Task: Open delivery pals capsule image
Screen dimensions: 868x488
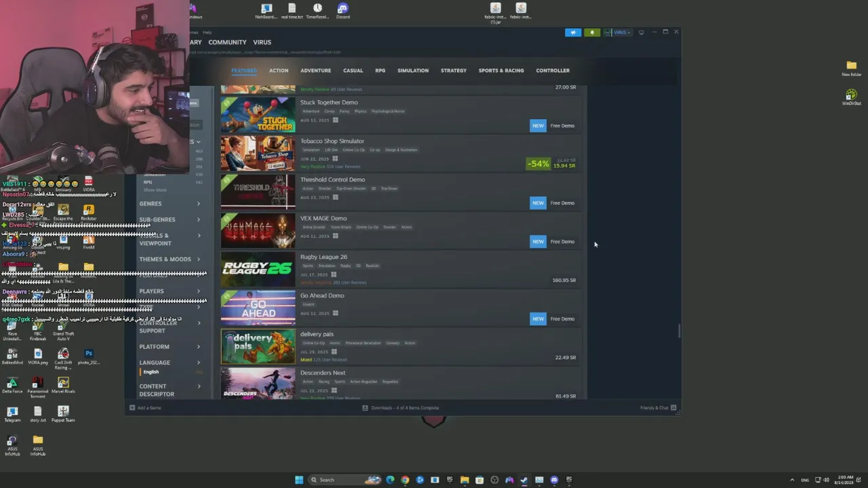Action: click(x=258, y=346)
